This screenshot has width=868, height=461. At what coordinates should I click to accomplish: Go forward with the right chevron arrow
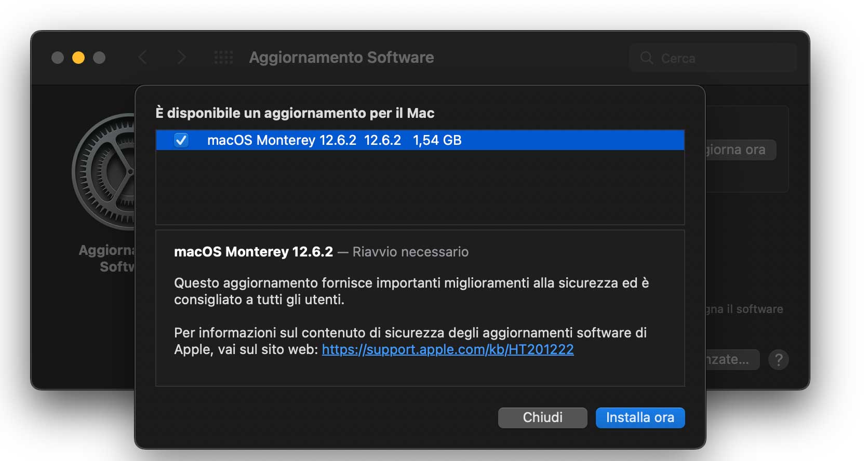[x=181, y=58]
